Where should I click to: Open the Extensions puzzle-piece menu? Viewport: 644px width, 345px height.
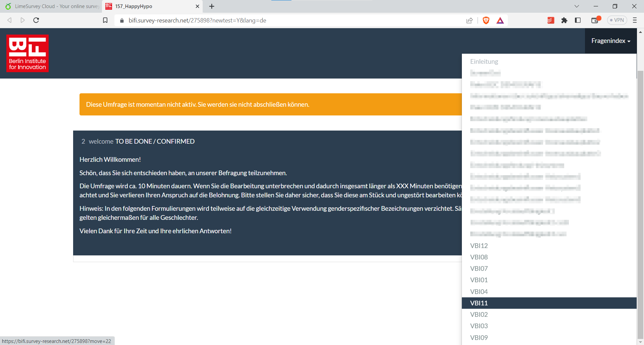(x=564, y=20)
